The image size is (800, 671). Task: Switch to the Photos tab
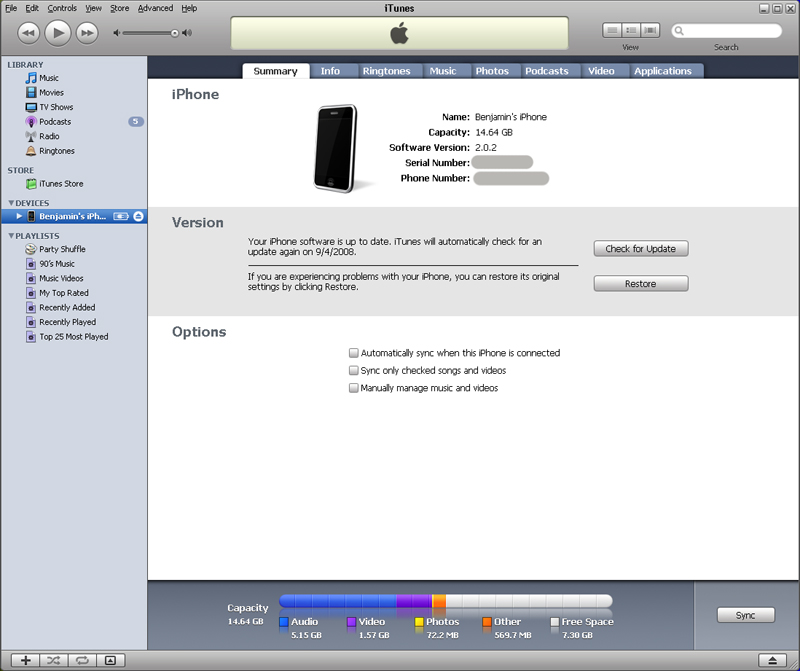(x=492, y=71)
